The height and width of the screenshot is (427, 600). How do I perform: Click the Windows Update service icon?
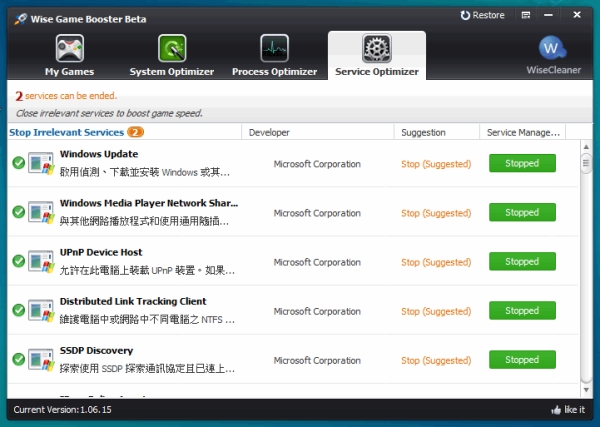(x=41, y=163)
